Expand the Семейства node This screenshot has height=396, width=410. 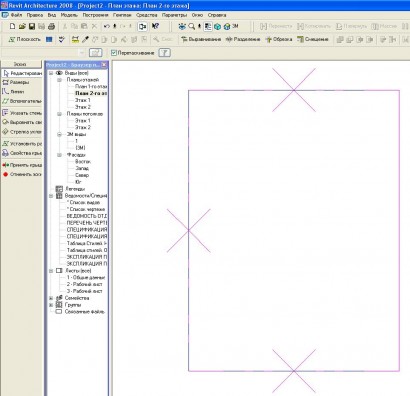[x=51, y=298]
